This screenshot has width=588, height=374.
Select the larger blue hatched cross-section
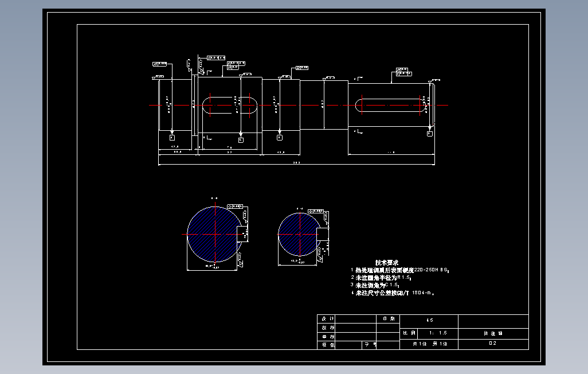pyautogui.click(x=215, y=234)
